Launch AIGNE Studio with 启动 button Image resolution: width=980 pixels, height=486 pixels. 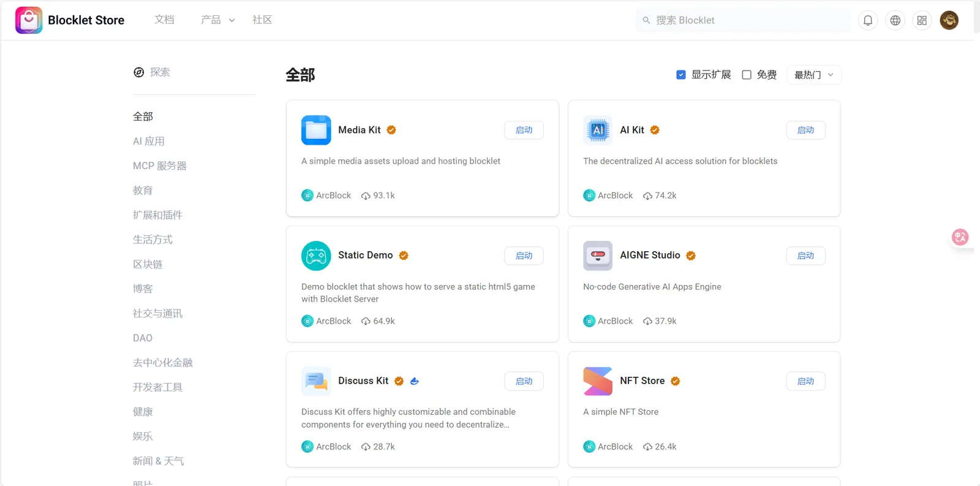tap(805, 256)
